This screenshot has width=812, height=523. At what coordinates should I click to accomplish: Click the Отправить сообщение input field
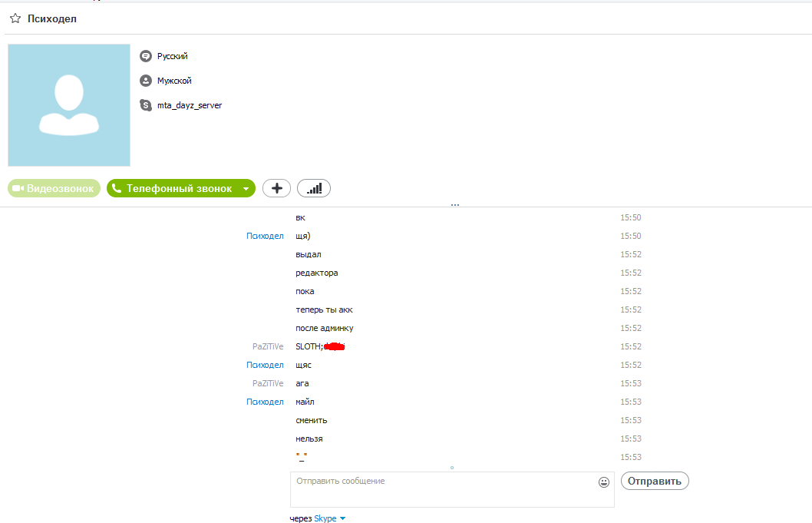452,489
